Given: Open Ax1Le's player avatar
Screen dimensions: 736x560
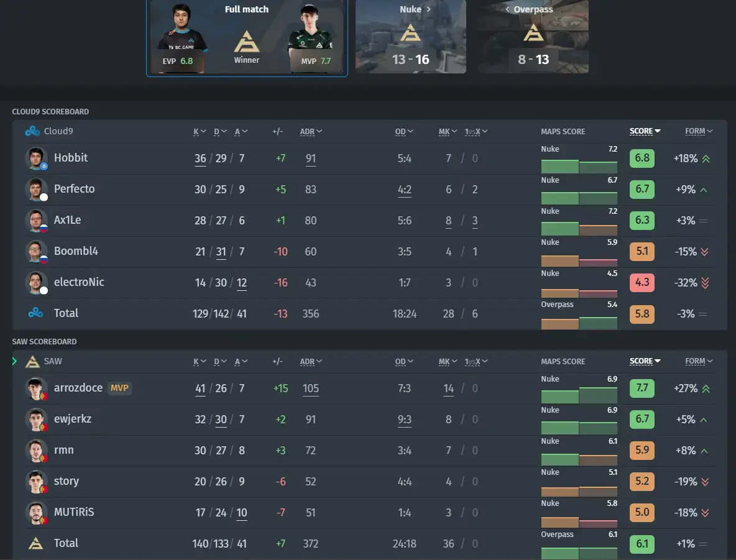Looking at the screenshot, I should click(x=35, y=220).
